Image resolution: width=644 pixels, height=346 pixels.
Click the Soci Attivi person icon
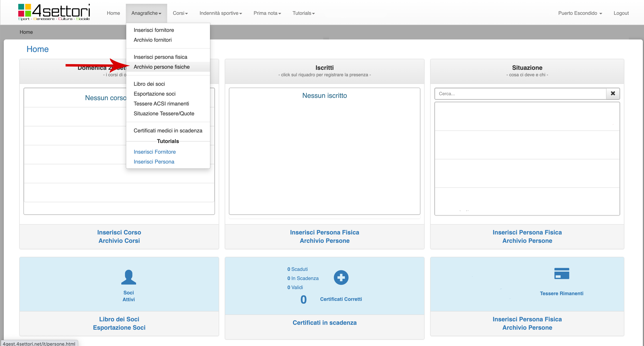click(128, 277)
